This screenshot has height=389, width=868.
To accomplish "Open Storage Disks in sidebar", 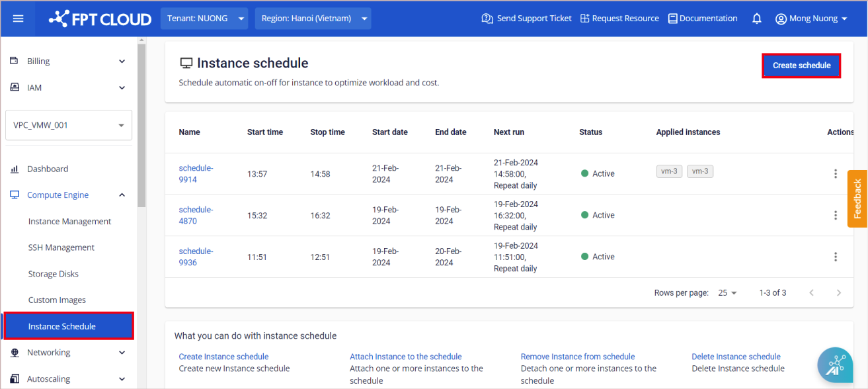I will coord(54,274).
